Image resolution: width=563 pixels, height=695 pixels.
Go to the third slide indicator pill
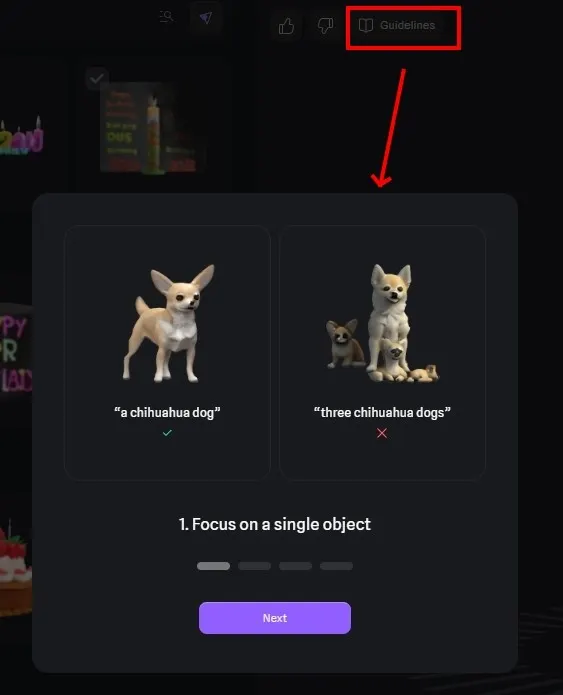pos(295,566)
